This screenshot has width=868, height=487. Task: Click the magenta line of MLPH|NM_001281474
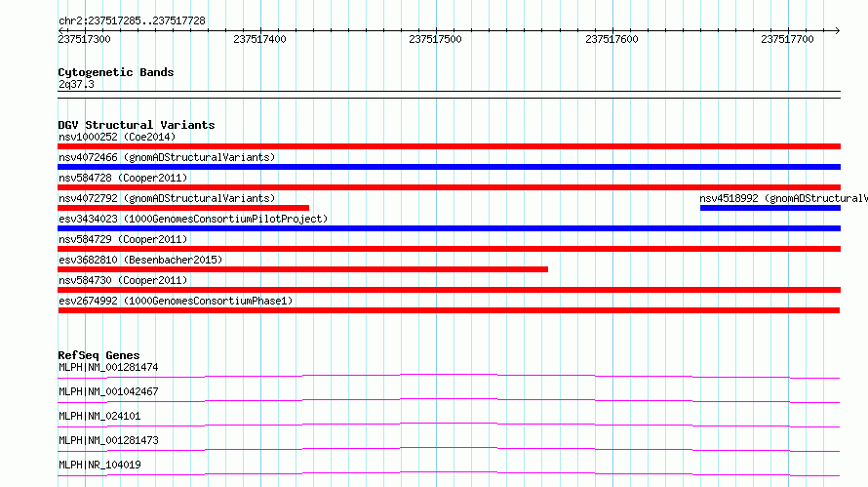[449, 377]
